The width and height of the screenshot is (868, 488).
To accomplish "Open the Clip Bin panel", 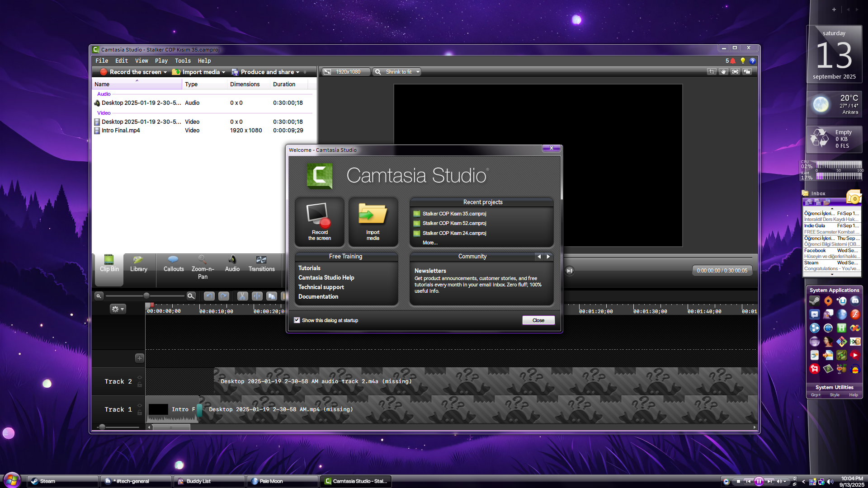I will click(109, 269).
